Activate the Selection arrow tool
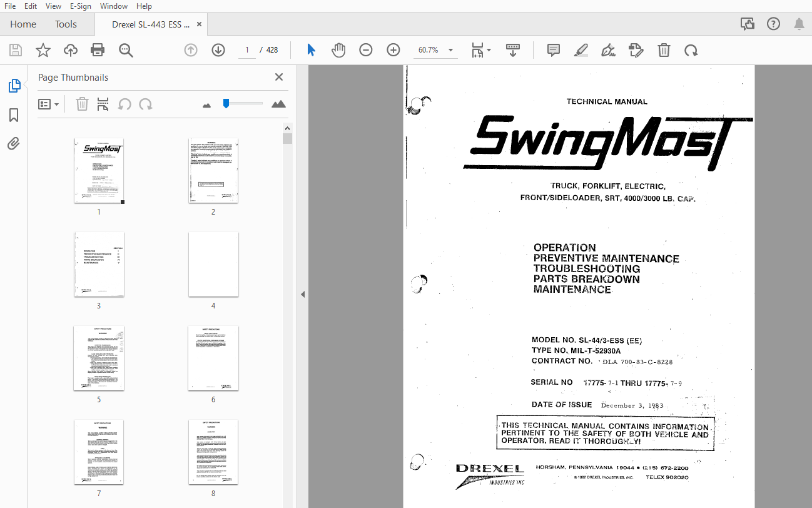Image resolution: width=812 pixels, height=508 pixels. tap(311, 50)
